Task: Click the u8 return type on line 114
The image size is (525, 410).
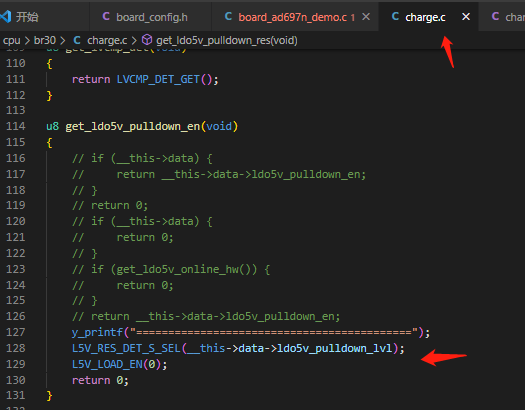Action: tap(52, 126)
